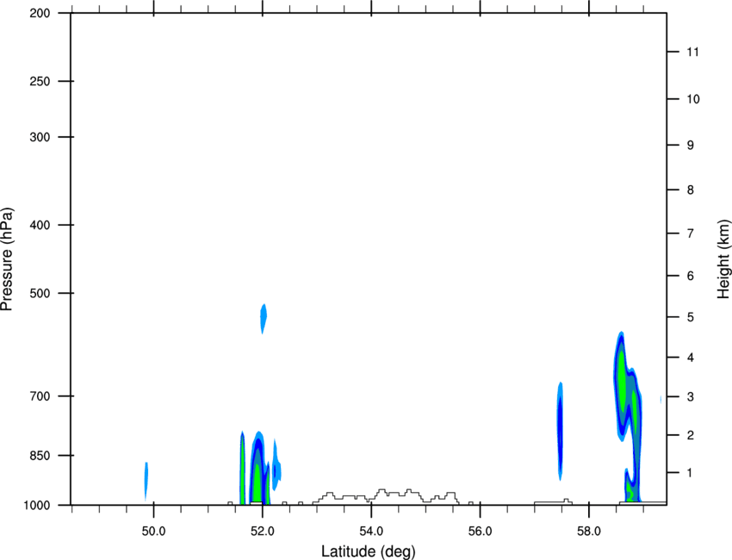Pick the 9 km height label

pos(691,146)
